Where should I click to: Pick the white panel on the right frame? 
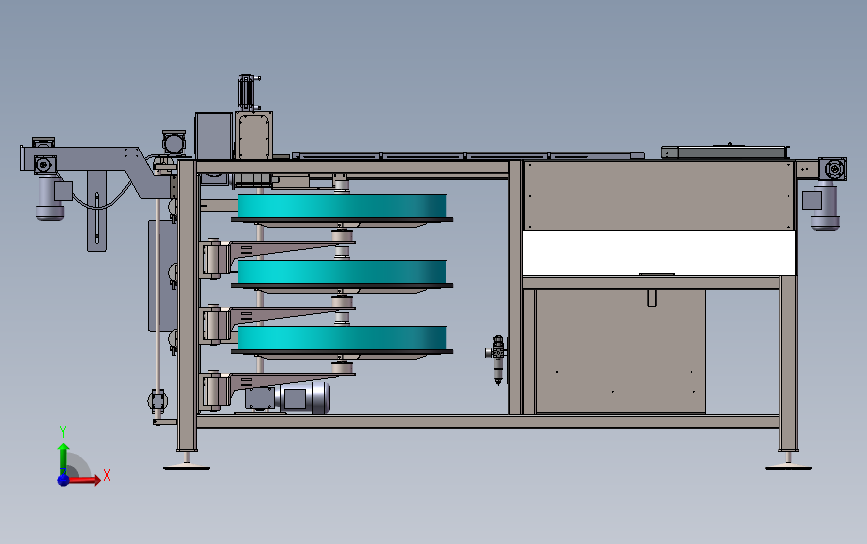tap(659, 253)
